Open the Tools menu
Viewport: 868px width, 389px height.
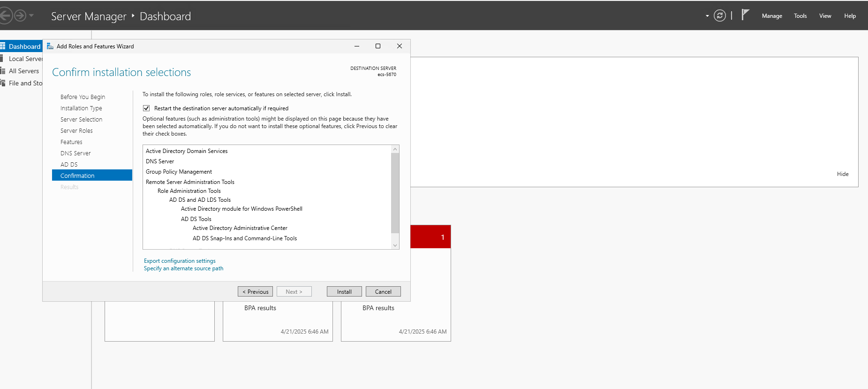pyautogui.click(x=800, y=16)
